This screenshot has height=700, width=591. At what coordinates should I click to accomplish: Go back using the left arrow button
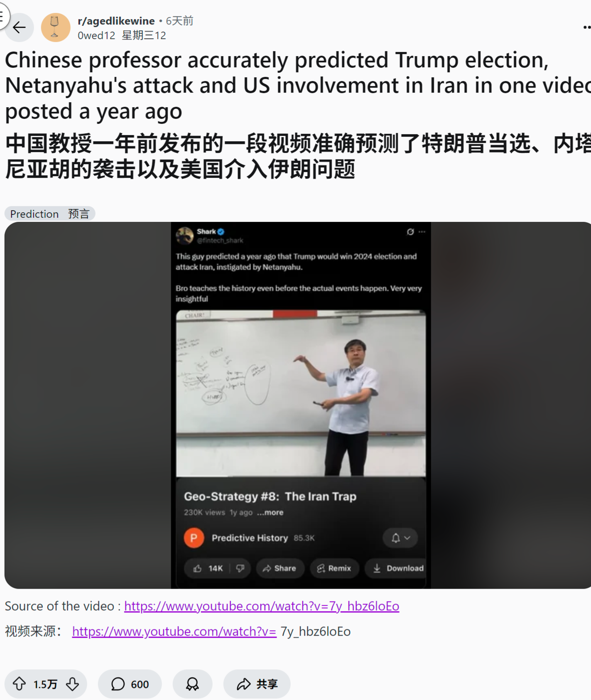[x=19, y=27]
